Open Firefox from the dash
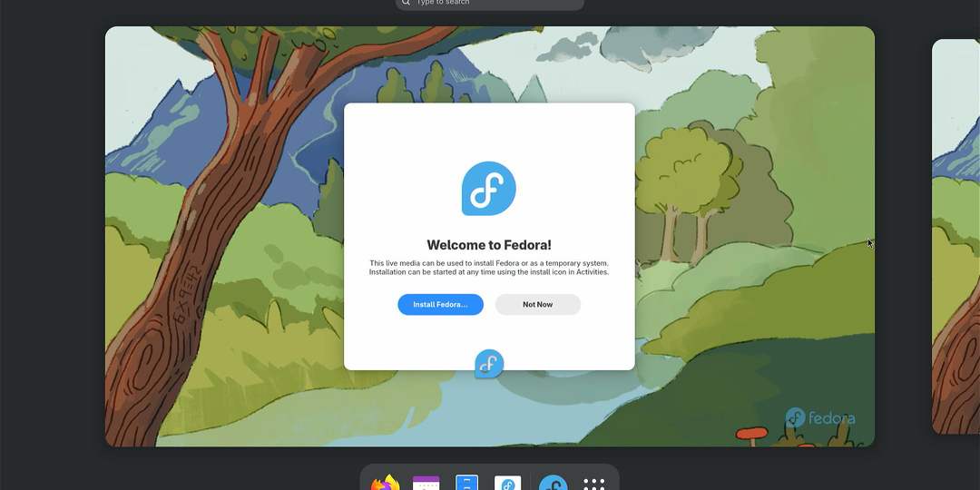The height and width of the screenshot is (490, 980). tap(385, 483)
